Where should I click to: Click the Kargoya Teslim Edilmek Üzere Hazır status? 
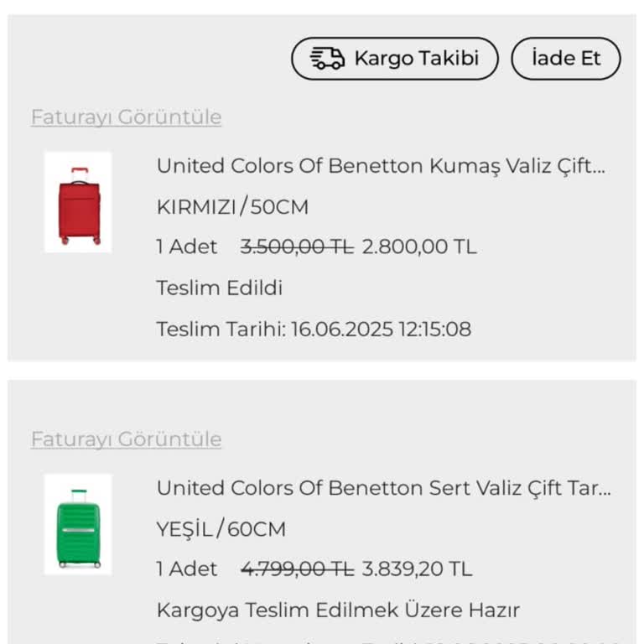pos(338,610)
